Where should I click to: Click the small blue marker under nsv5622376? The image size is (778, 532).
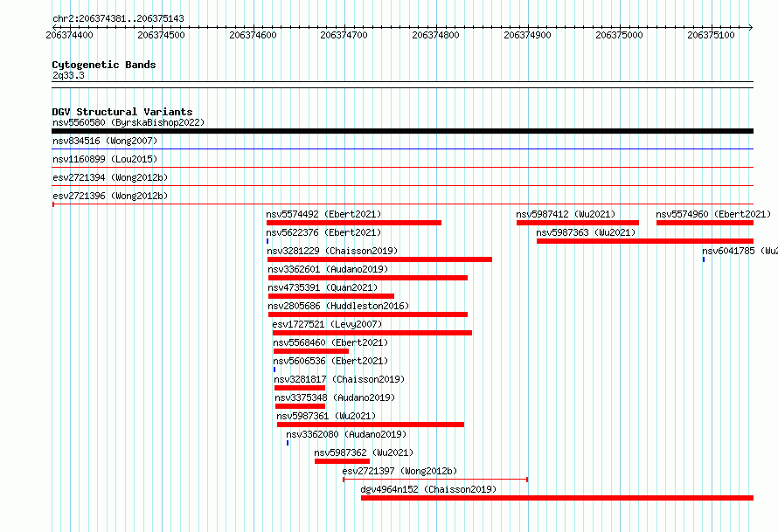point(267,241)
